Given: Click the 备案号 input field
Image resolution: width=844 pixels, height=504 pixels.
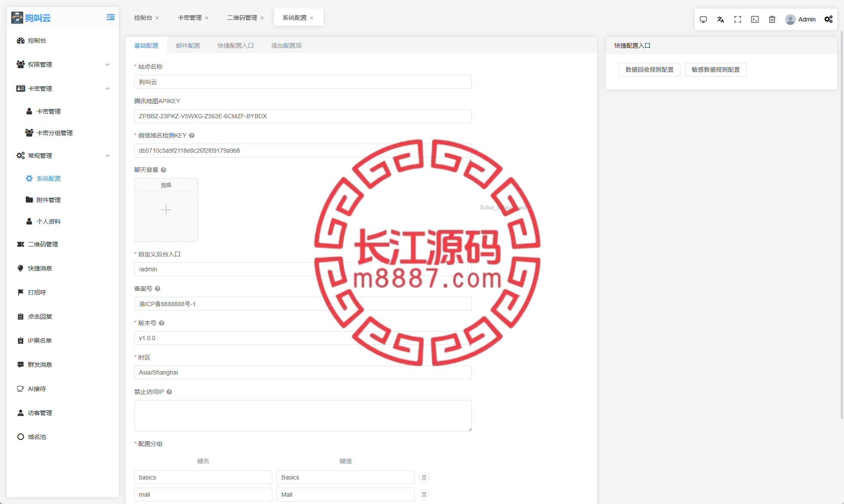Looking at the screenshot, I should coord(303,304).
